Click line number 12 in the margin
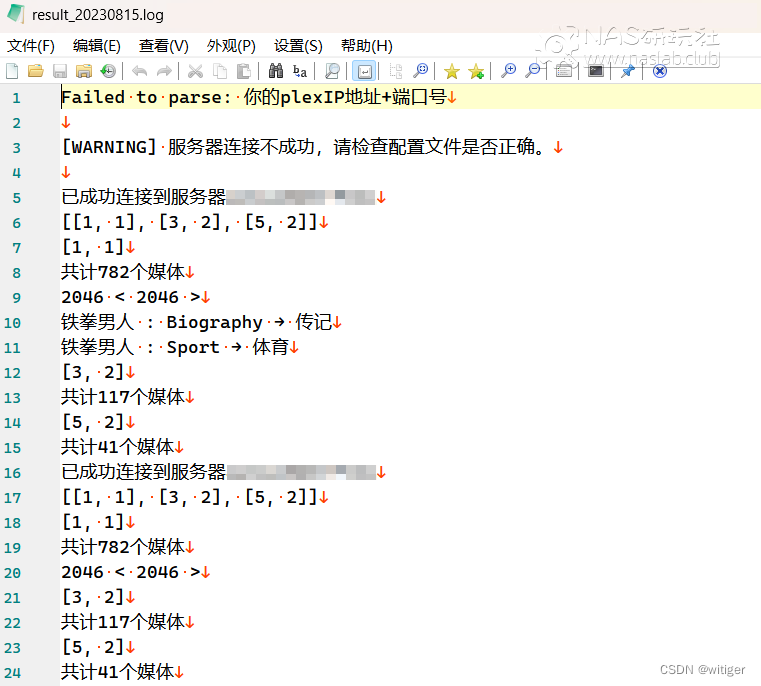The width and height of the screenshot is (761, 686). point(13,373)
